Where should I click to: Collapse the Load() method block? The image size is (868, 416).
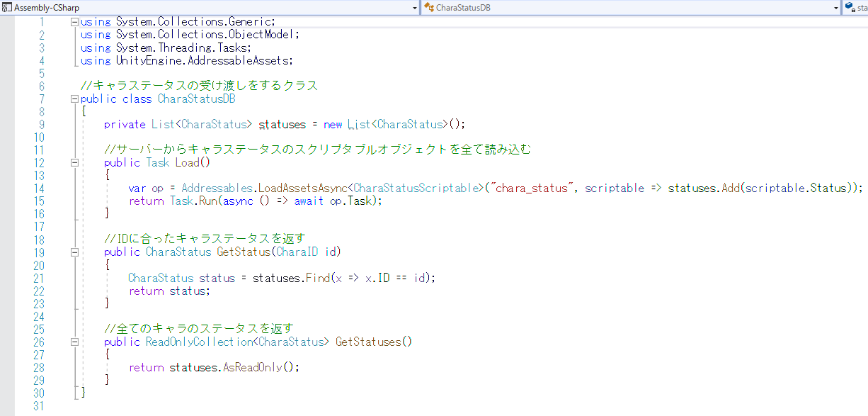tap(74, 162)
